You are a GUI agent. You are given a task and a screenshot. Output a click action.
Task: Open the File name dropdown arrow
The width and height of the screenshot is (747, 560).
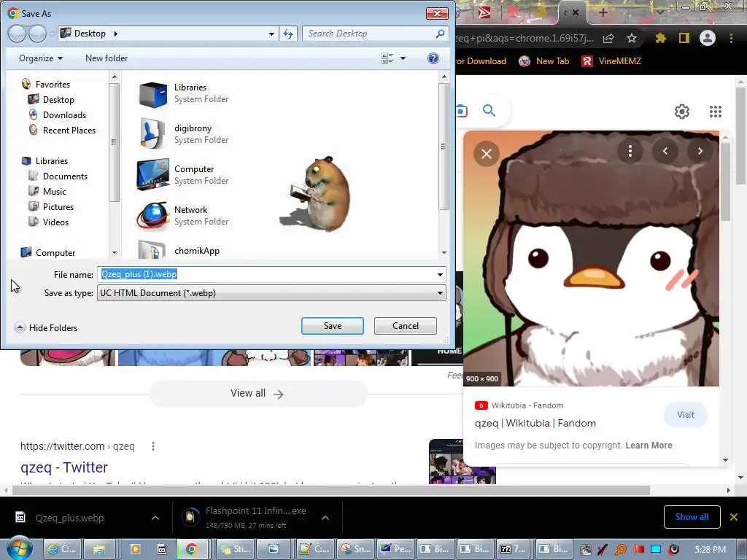coord(440,274)
